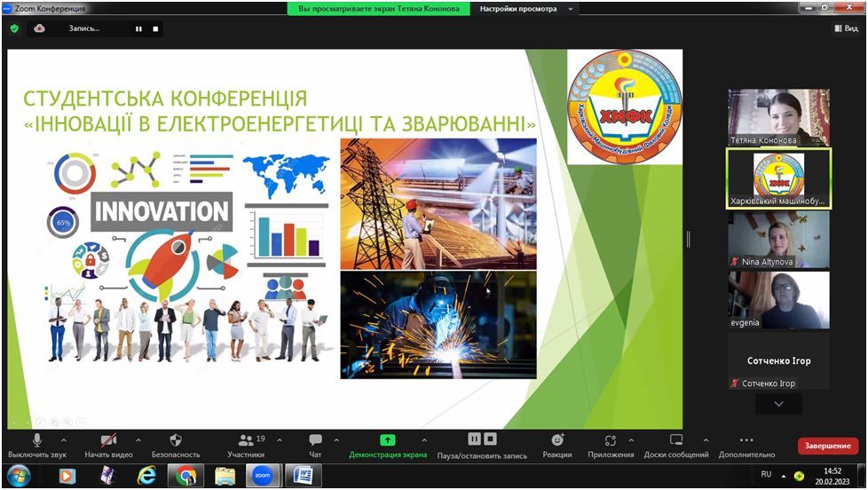Screen dimensions: 868x490
Task: Open the Security shield menu
Action: click(x=176, y=446)
